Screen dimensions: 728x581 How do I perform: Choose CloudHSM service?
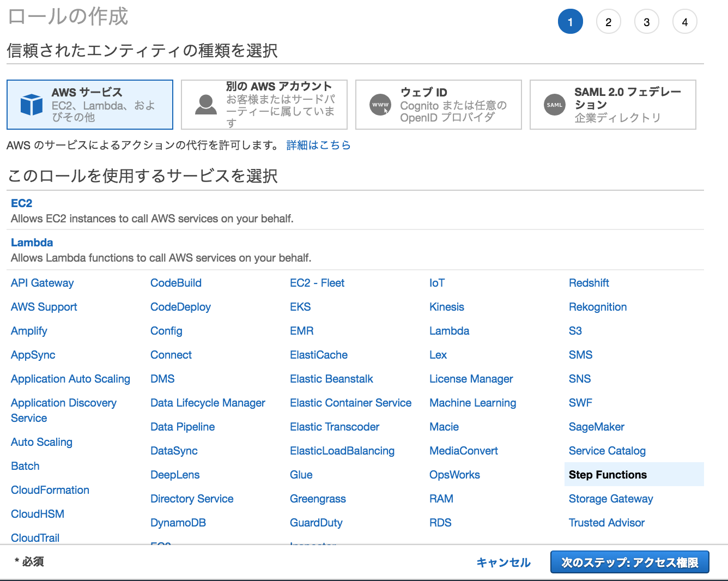[38, 514]
